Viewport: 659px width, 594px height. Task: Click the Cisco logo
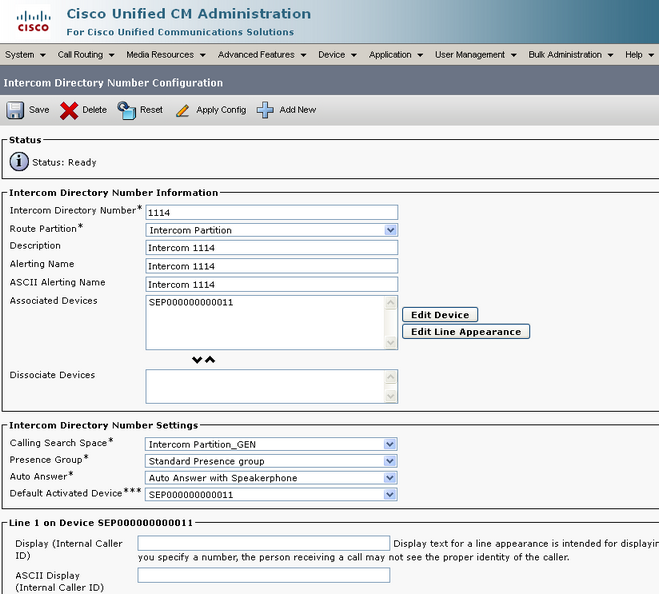tap(33, 22)
